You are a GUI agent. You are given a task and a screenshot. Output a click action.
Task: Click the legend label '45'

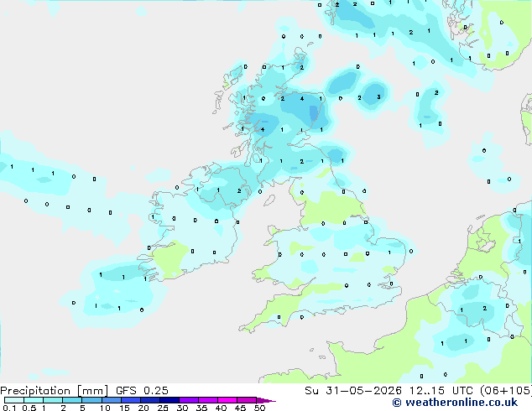[241, 408]
